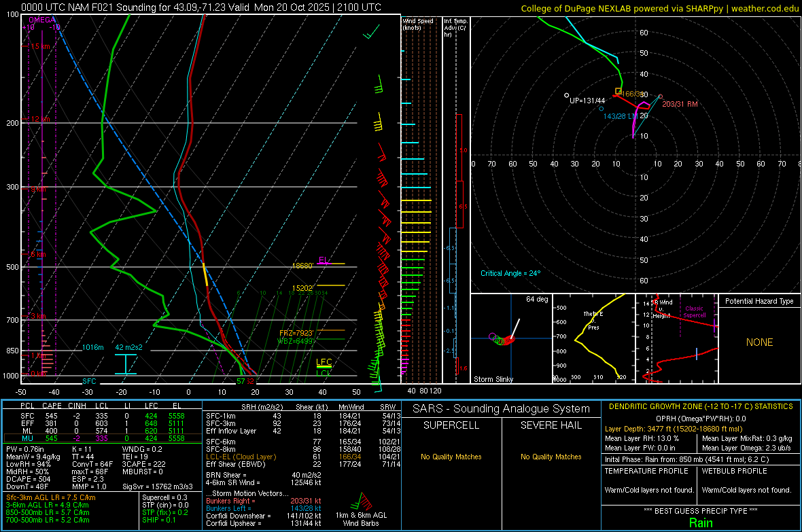Select the left-mover marker labeled 143/28 LM
Viewport: 802px width, 532px height.
pos(601,109)
